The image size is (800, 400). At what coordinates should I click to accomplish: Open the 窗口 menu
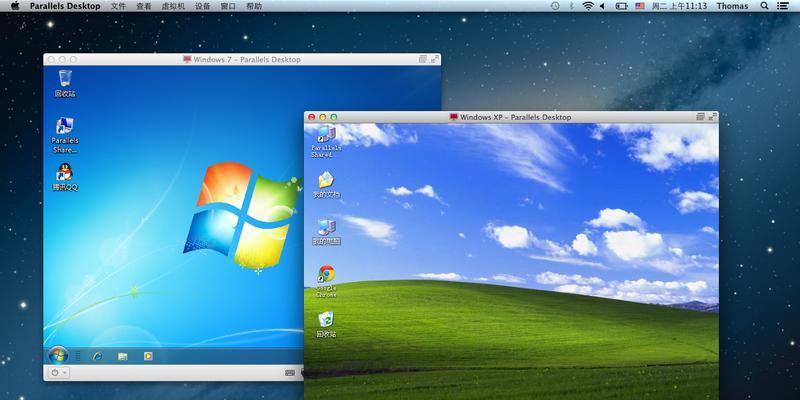pyautogui.click(x=228, y=6)
